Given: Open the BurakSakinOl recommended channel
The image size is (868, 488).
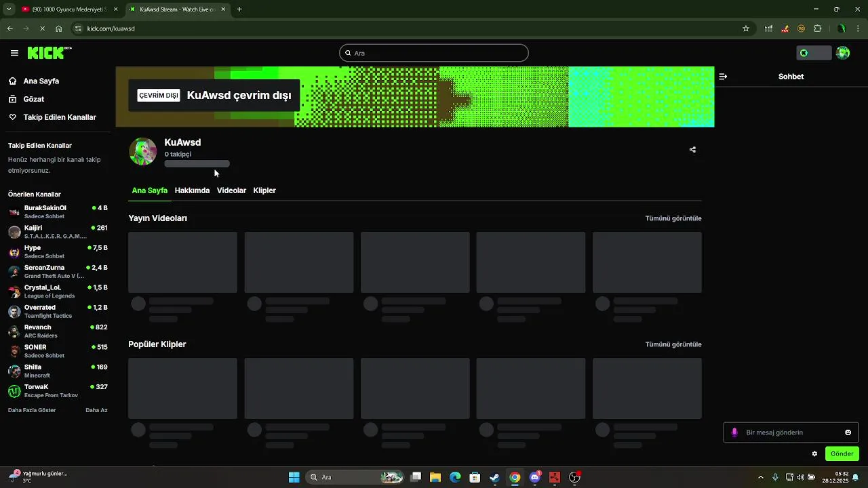Looking at the screenshot, I should click(58, 212).
